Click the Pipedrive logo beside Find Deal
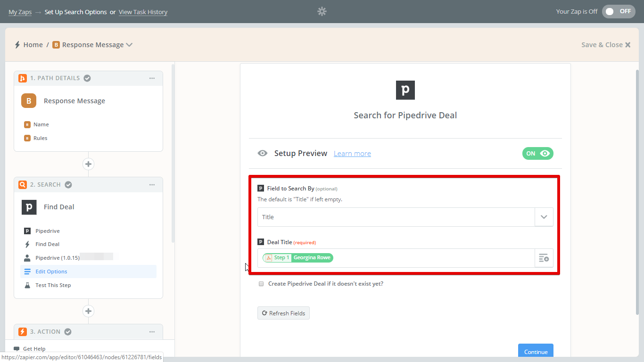 29,207
